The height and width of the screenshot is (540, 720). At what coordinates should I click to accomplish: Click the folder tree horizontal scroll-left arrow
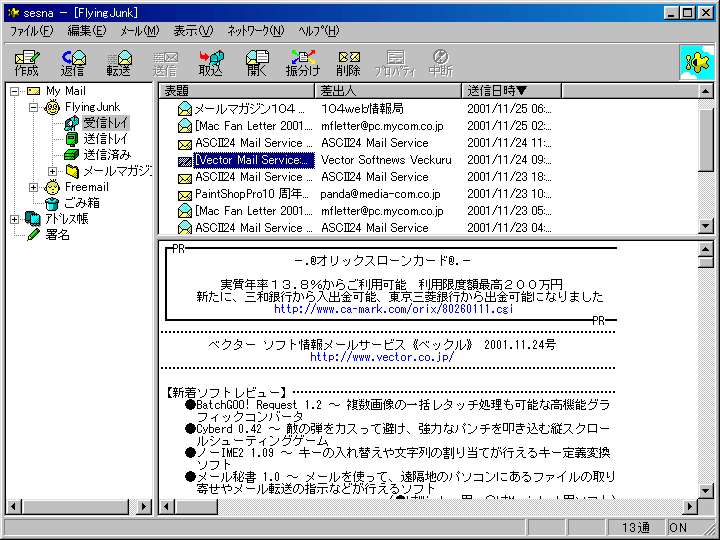click(13, 507)
